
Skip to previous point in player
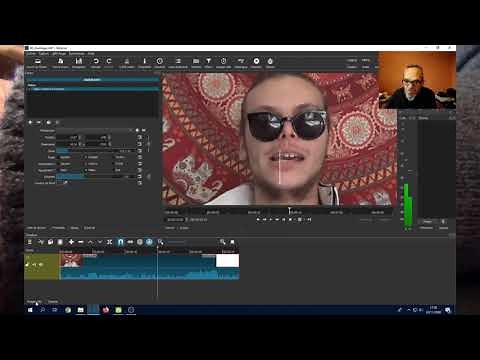(x=258, y=219)
